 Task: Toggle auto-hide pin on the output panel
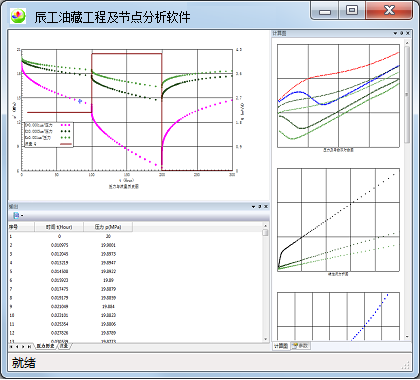point(260,207)
